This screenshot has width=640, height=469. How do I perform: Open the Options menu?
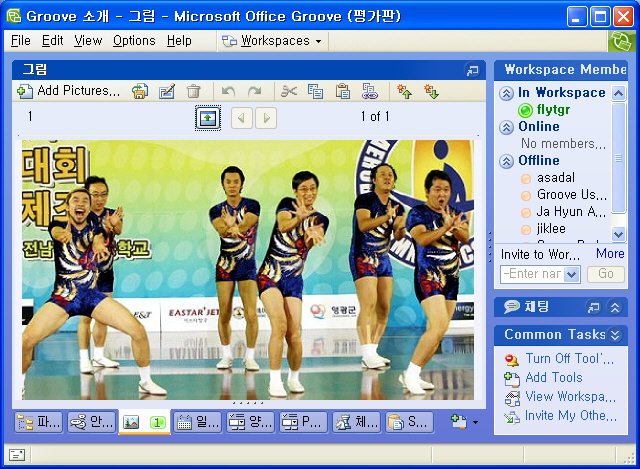coord(134,41)
